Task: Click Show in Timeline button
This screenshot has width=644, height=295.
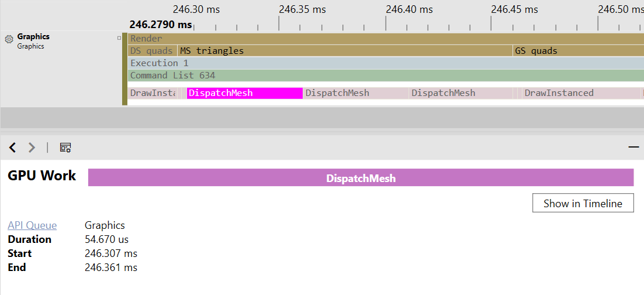Action: tap(583, 203)
